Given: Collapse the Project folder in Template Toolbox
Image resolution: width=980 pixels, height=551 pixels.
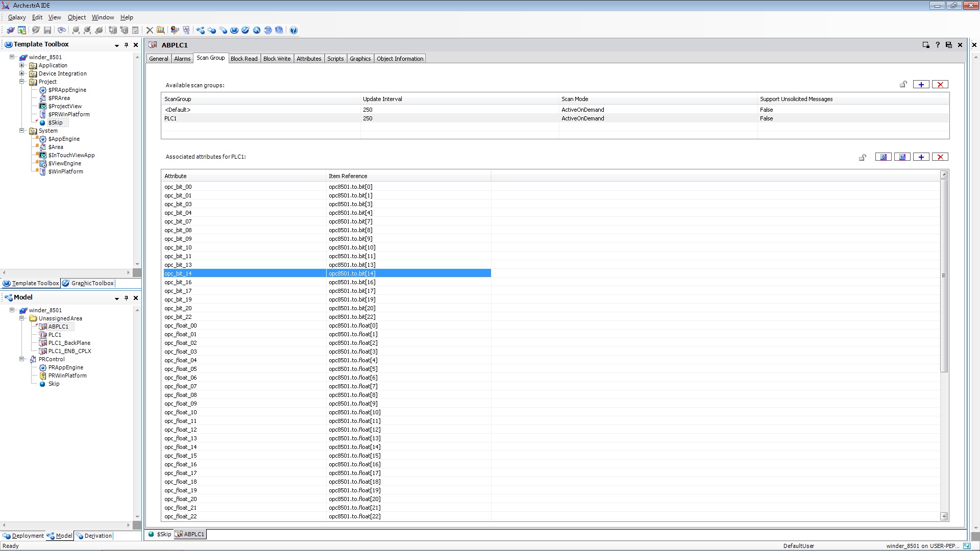Looking at the screenshot, I should coord(22,82).
